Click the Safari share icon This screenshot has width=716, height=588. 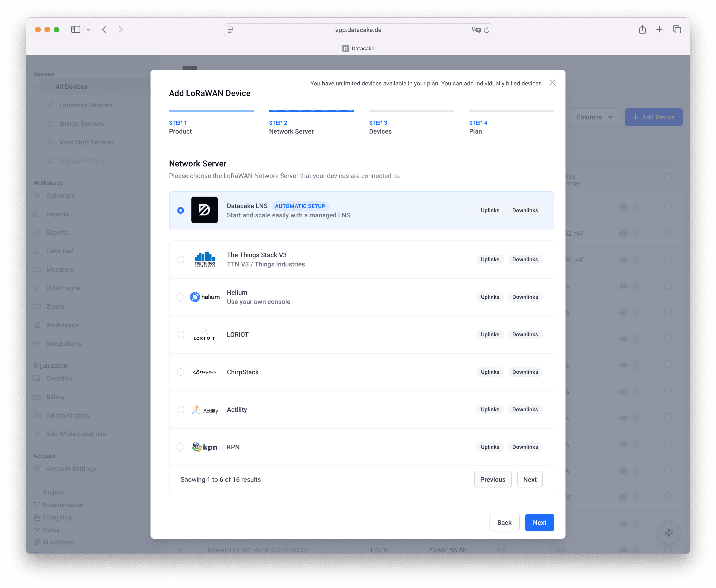(x=642, y=29)
